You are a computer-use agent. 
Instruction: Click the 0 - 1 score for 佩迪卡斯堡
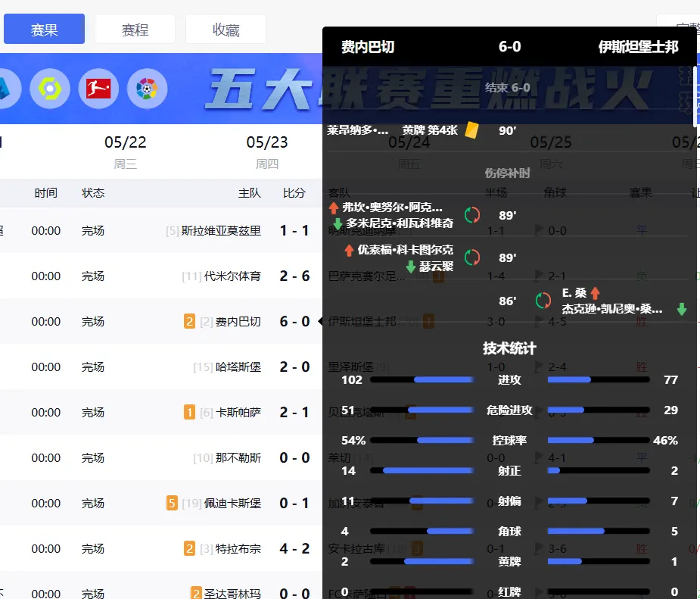click(294, 504)
